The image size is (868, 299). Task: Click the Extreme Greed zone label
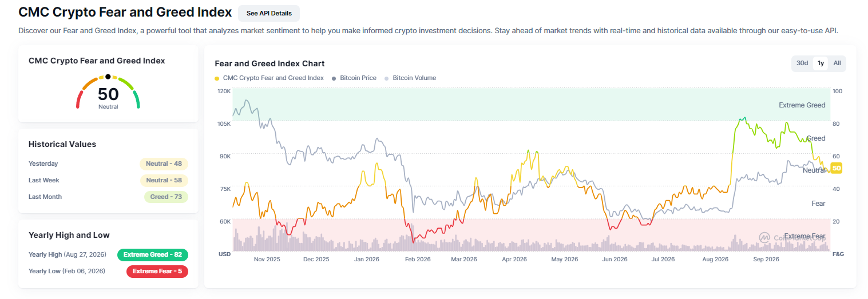(802, 105)
